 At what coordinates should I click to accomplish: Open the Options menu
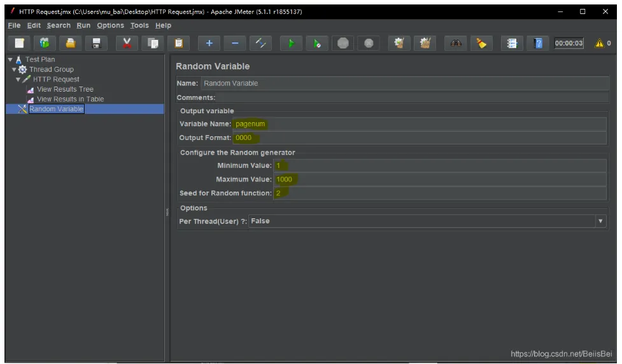click(x=110, y=25)
